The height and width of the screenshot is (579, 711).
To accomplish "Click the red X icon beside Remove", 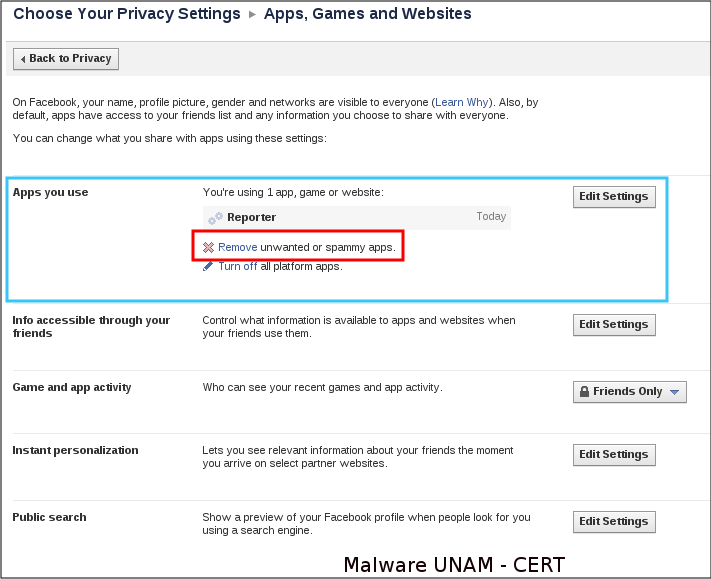I will 208,247.
